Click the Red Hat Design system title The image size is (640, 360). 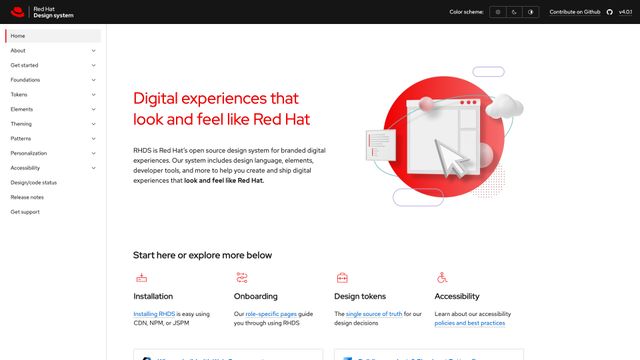click(53, 12)
